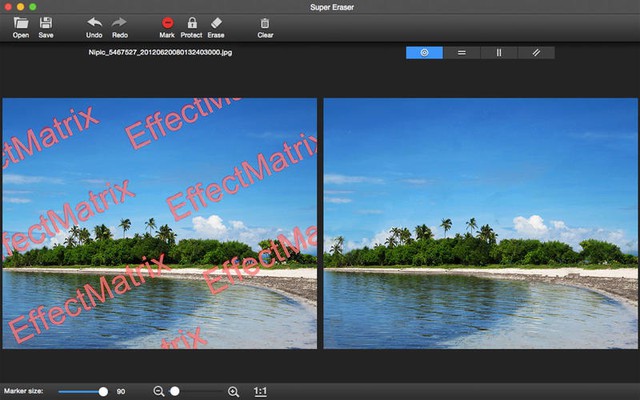Screen dimensions: 640x400
Task: Click the Open folder icon
Action: [x=20, y=23]
